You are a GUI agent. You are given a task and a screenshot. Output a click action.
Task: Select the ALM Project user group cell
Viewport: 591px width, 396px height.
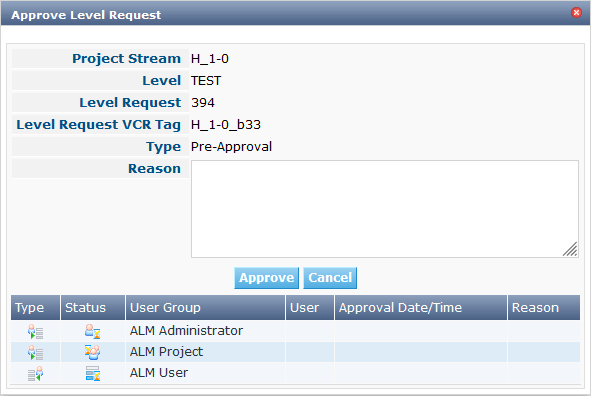pyautogui.click(x=205, y=352)
